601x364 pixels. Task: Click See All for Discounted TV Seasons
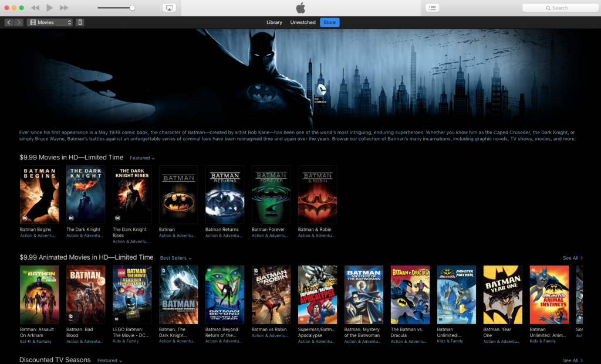[572, 360]
